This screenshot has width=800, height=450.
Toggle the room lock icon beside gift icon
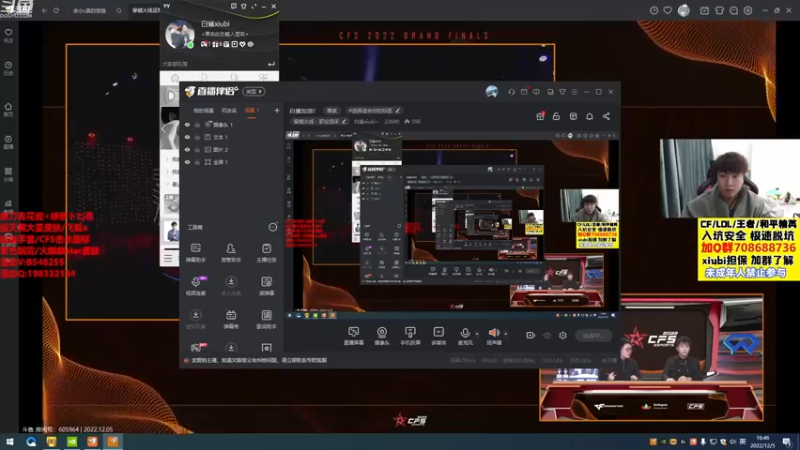(556, 116)
